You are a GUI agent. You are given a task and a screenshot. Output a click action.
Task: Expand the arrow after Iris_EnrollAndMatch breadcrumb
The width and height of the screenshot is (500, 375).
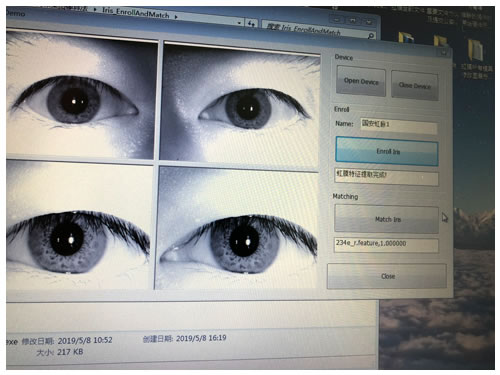176,16
